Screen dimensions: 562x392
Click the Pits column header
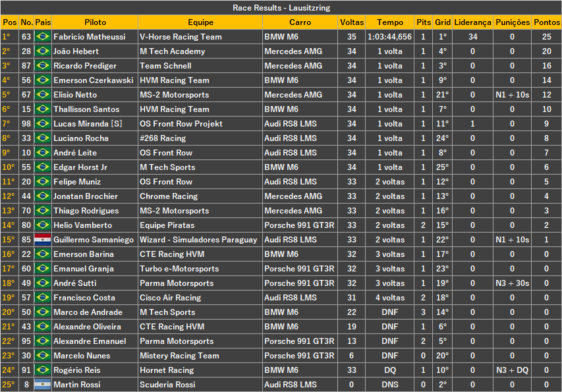click(423, 22)
